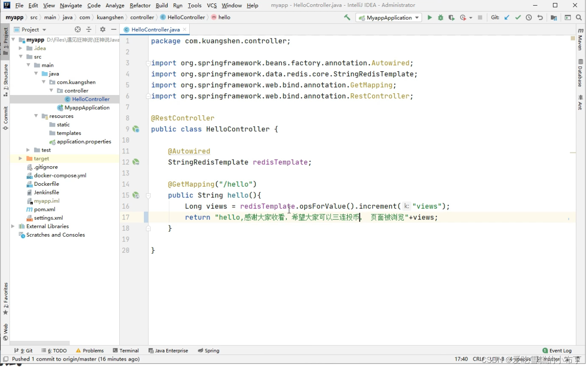Image resolution: width=588 pixels, height=368 pixels.
Task: Open Project panel settings gear
Action: (103, 29)
